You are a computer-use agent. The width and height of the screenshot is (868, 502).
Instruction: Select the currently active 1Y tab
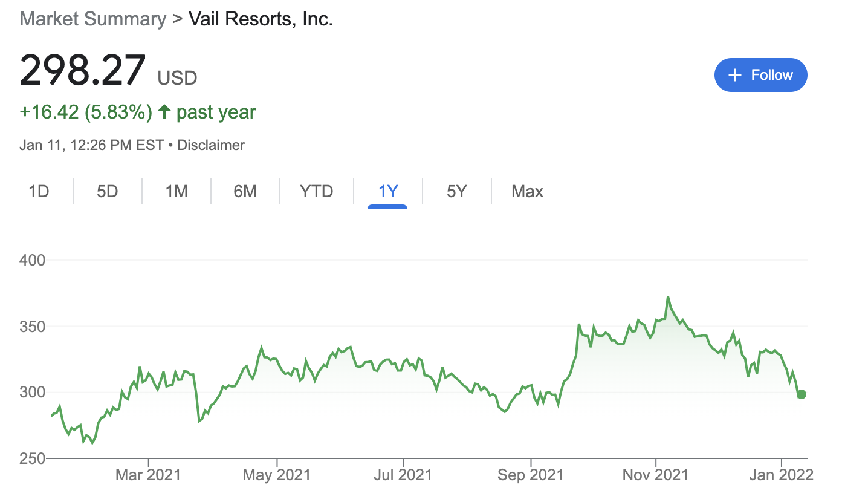click(x=387, y=191)
